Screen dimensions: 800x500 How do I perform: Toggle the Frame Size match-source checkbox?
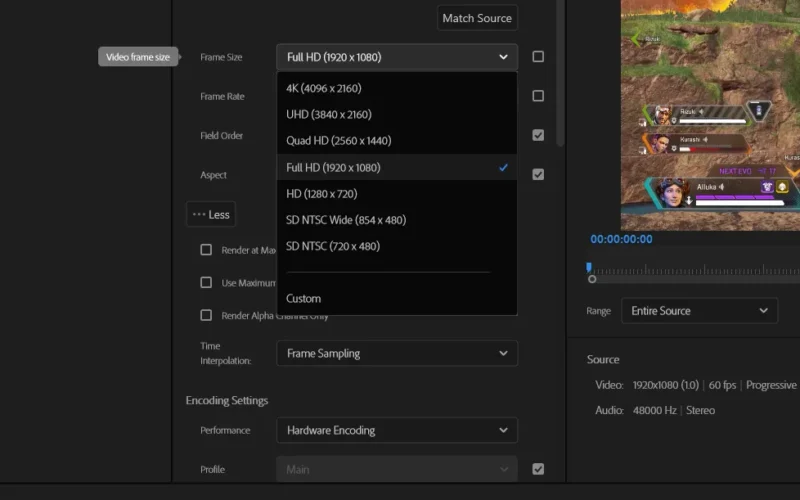(x=538, y=57)
